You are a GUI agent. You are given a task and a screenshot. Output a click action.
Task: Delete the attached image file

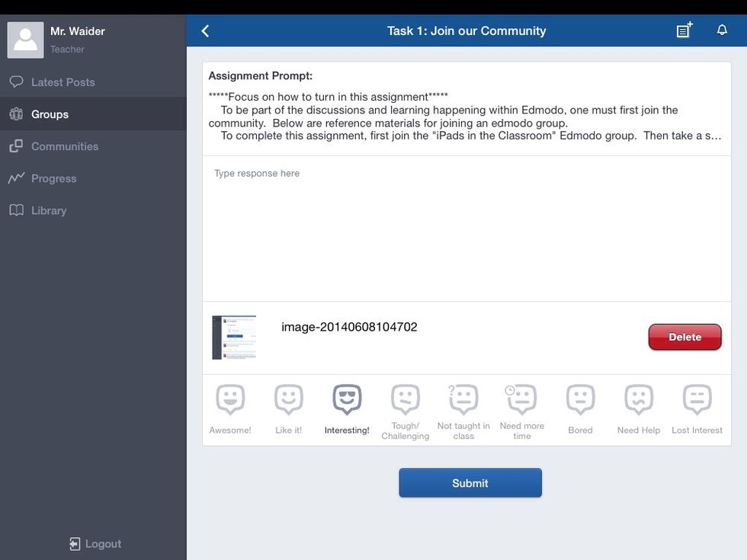coord(684,337)
